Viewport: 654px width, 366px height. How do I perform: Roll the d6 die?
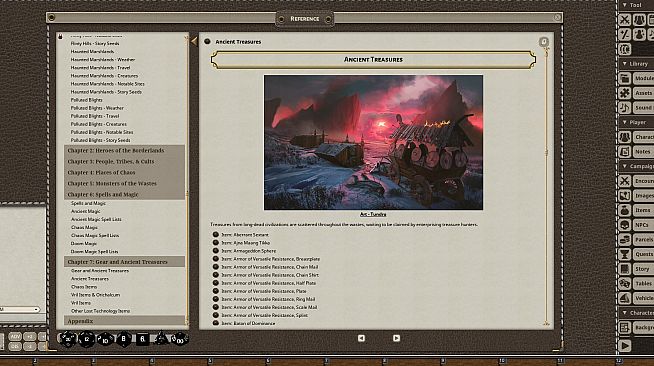tap(143, 339)
